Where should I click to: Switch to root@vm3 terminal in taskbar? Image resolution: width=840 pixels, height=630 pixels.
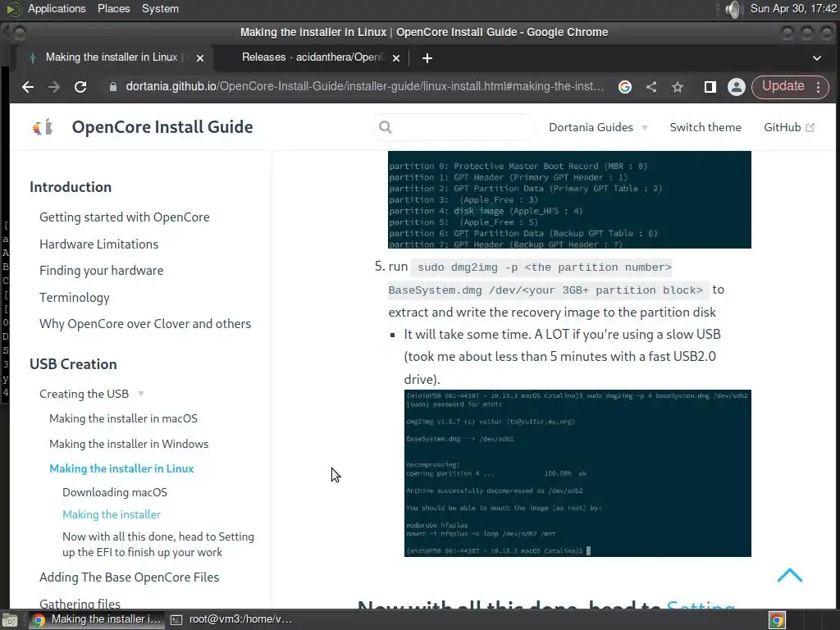(231, 620)
